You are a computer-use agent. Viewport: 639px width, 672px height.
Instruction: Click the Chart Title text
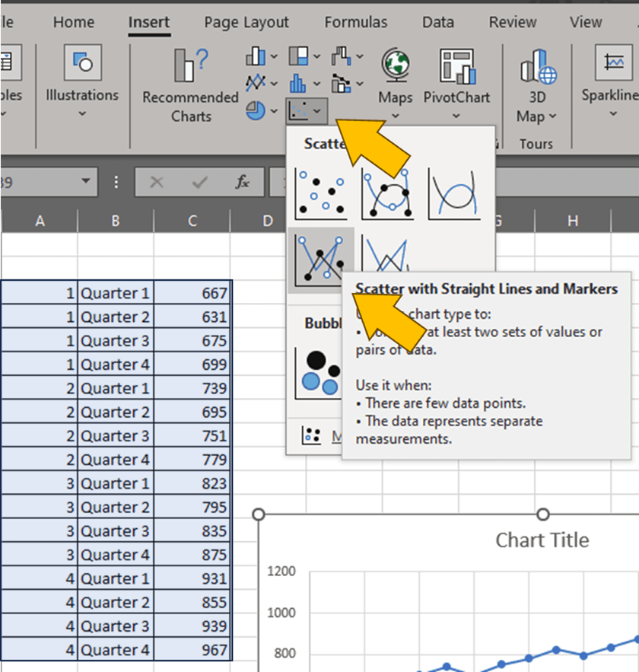tap(542, 540)
